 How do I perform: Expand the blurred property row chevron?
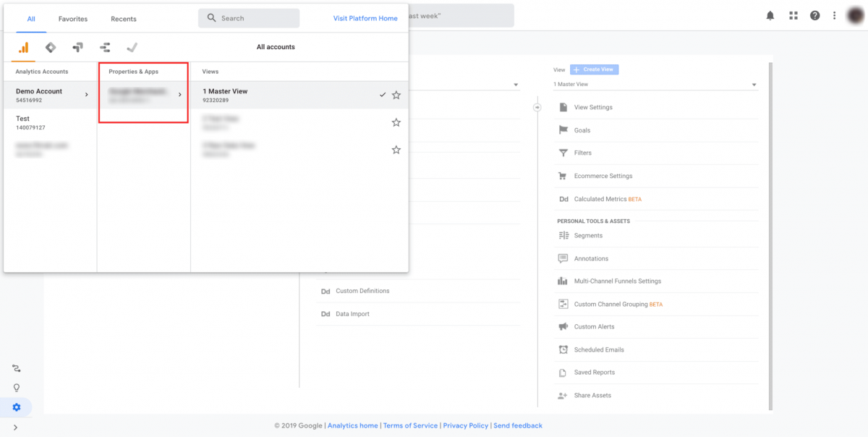(x=180, y=95)
